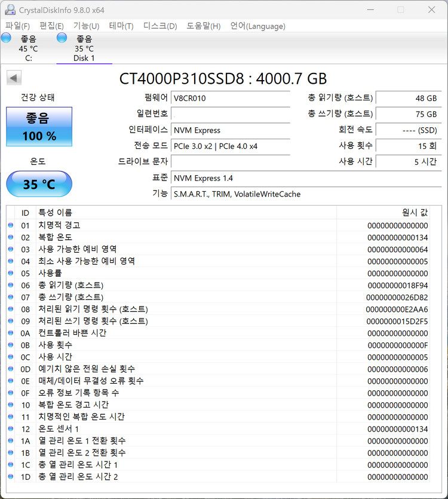The height and width of the screenshot is (499, 448).
Task: Click the empty drive letter field
Action: [231, 162]
